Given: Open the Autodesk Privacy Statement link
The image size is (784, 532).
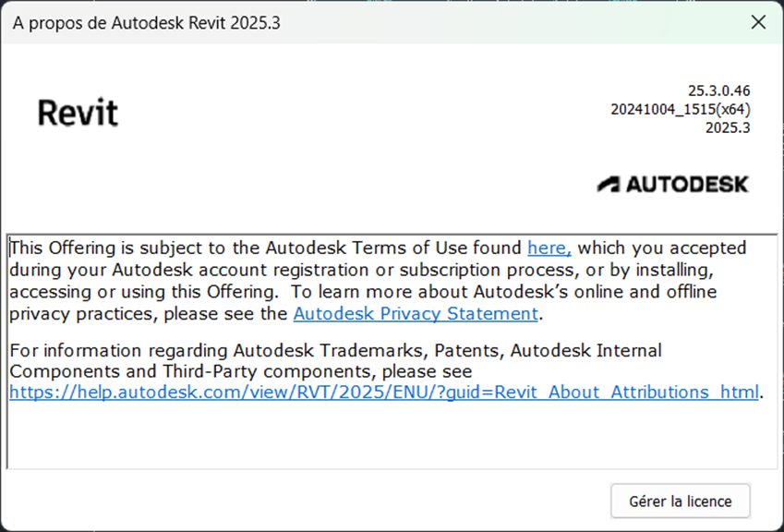Looking at the screenshot, I should [416, 313].
